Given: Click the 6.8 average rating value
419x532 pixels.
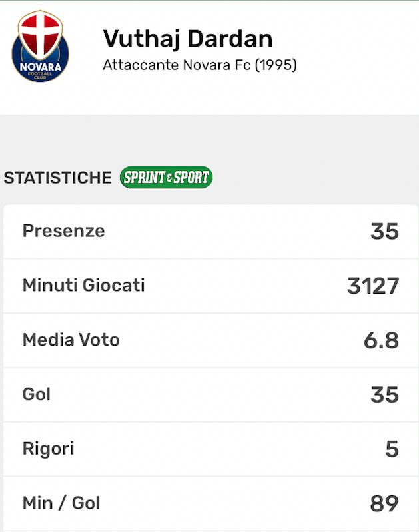Looking at the screenshot, I should [x=381, y=341].
